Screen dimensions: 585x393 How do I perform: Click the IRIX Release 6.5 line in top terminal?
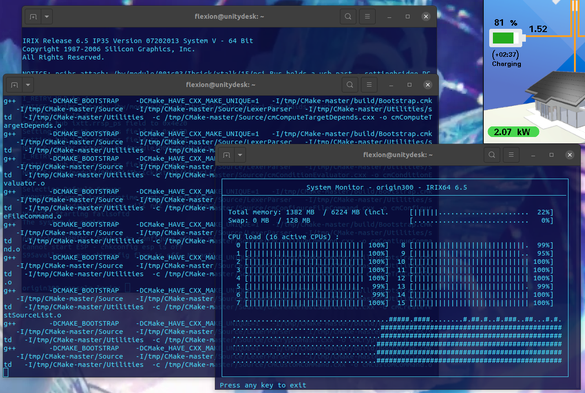click(137, 41)
